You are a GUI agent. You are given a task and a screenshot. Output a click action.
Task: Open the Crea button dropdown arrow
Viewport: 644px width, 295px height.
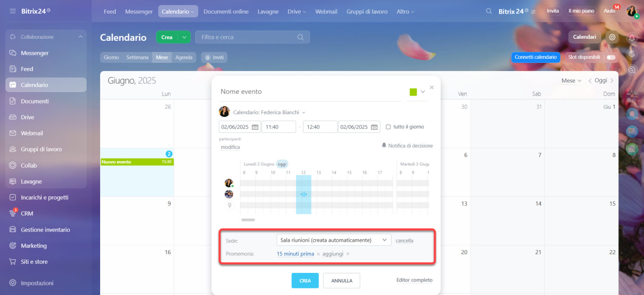coord(185,37)
